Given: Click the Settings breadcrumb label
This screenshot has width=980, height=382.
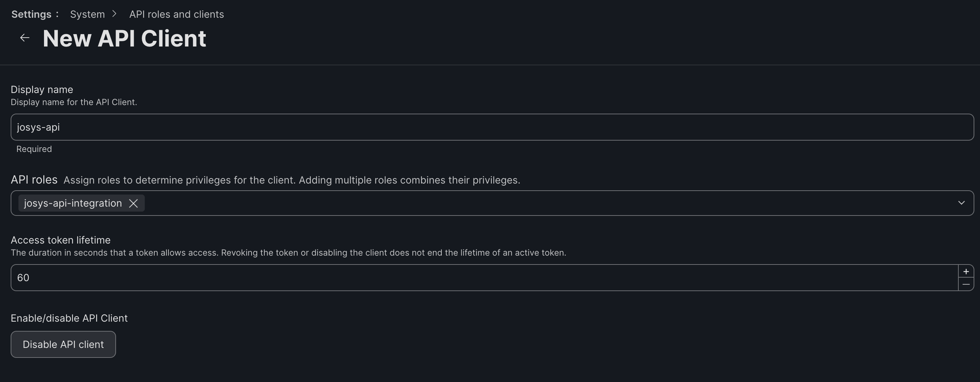Looking at the screenshot, I should (x=31, y=15).
